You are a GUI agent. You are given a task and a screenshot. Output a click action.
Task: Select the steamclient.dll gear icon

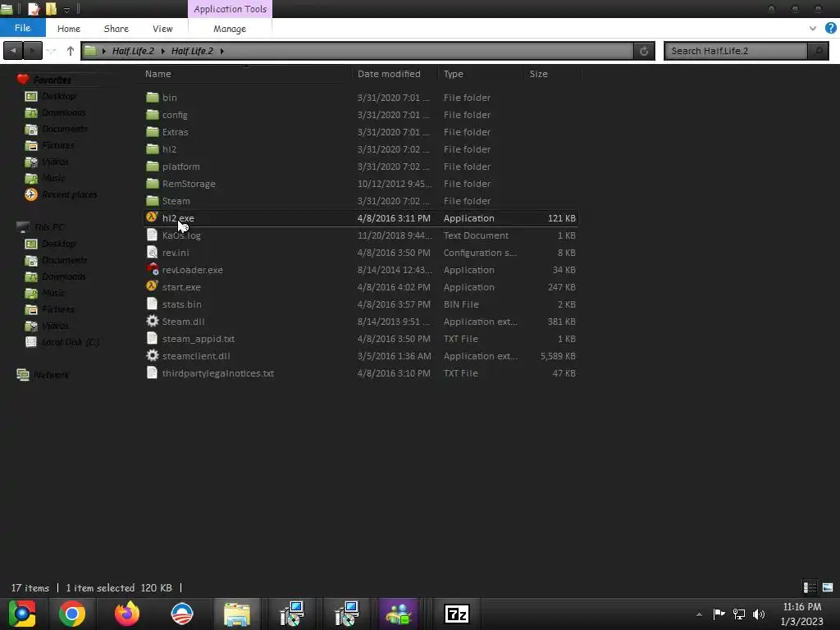[x=153, y=355]
